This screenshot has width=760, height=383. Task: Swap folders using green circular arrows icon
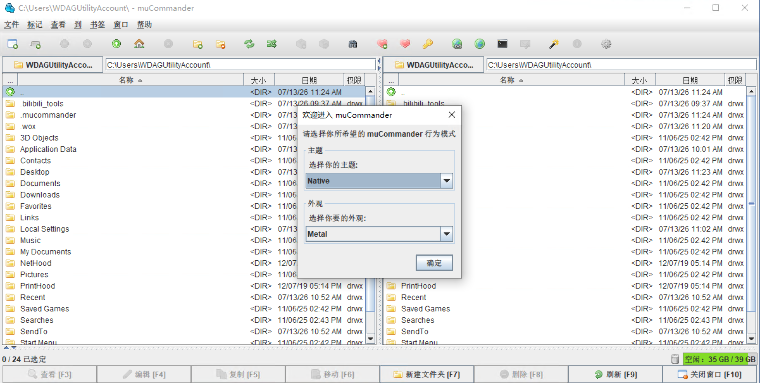(x=249, y=44)
